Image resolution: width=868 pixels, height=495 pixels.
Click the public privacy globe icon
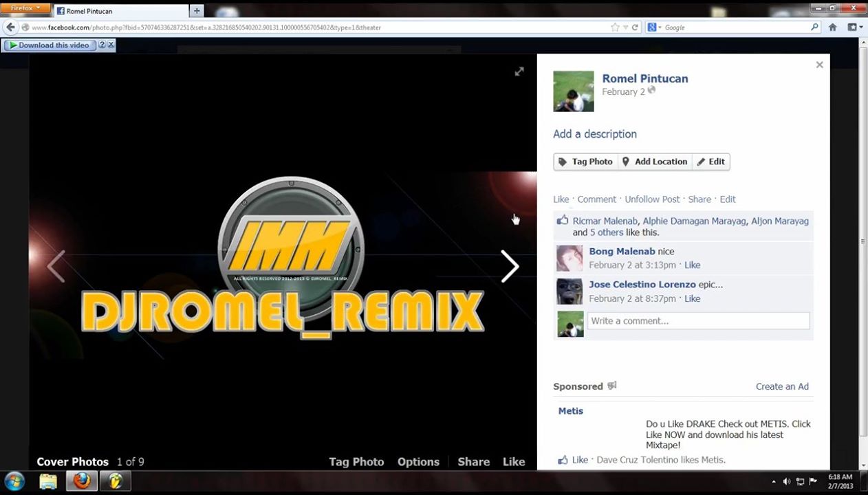tap(651, 91)
